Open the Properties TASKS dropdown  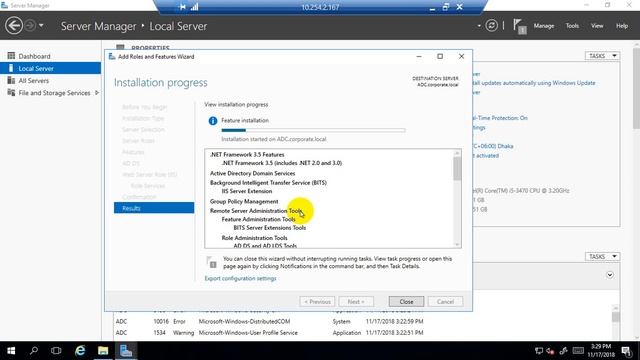click(x=602, y=56)
